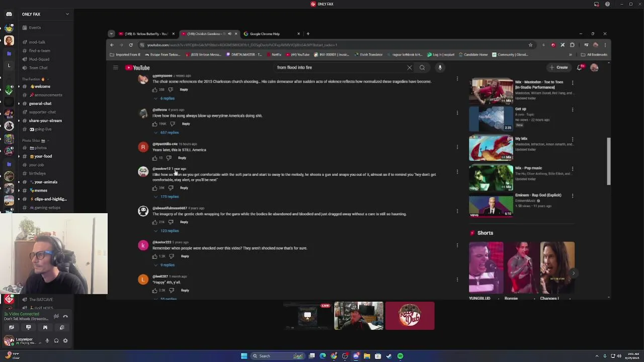This screenshot has width=644, height=362.
Task: Start a Discord activity
Action: [45, 327]
